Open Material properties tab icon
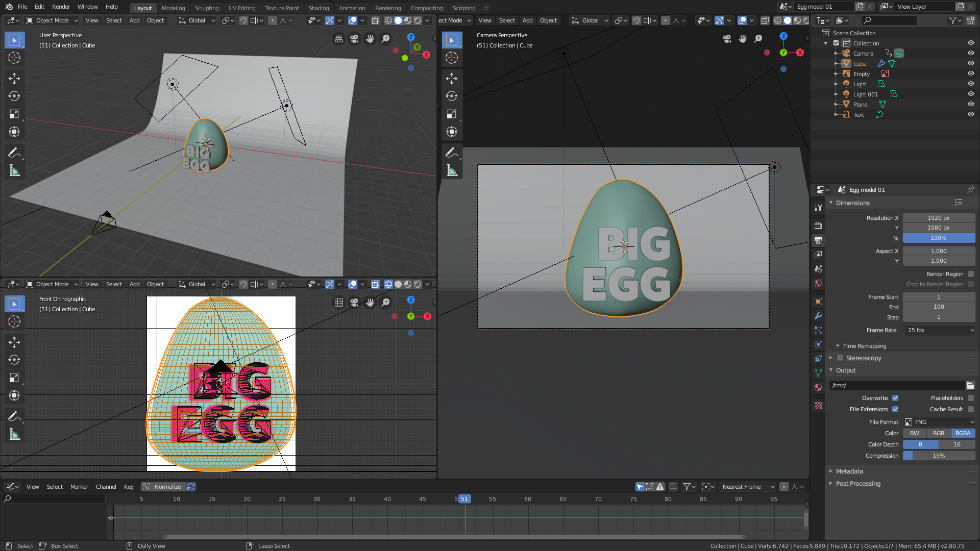The image size is (980, 551). pos(818,387)
